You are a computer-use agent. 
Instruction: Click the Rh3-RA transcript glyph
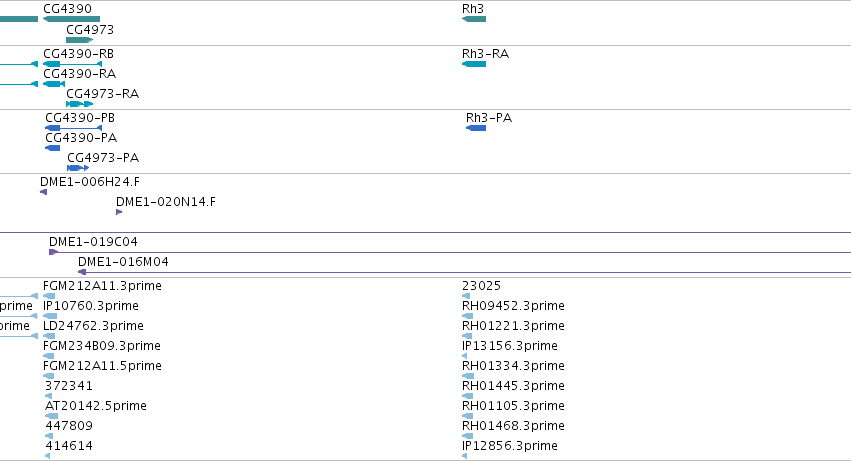(x=474, y=64)
